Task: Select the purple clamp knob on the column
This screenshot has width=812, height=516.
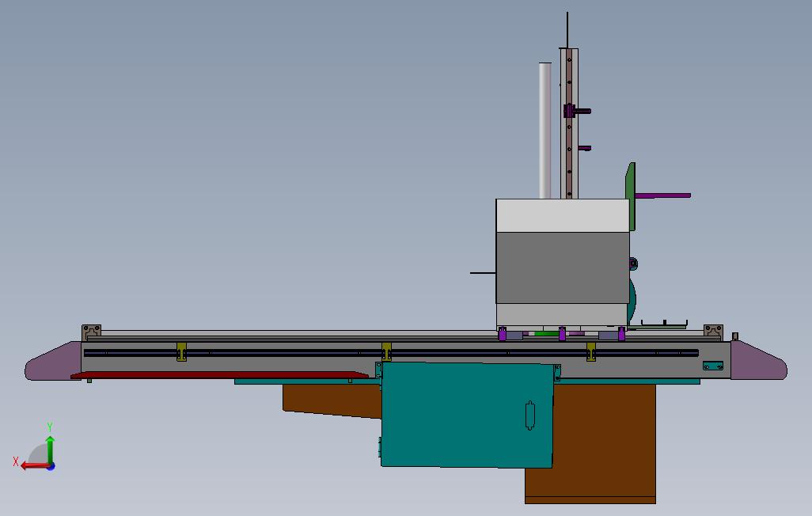Action: (576, 111)
